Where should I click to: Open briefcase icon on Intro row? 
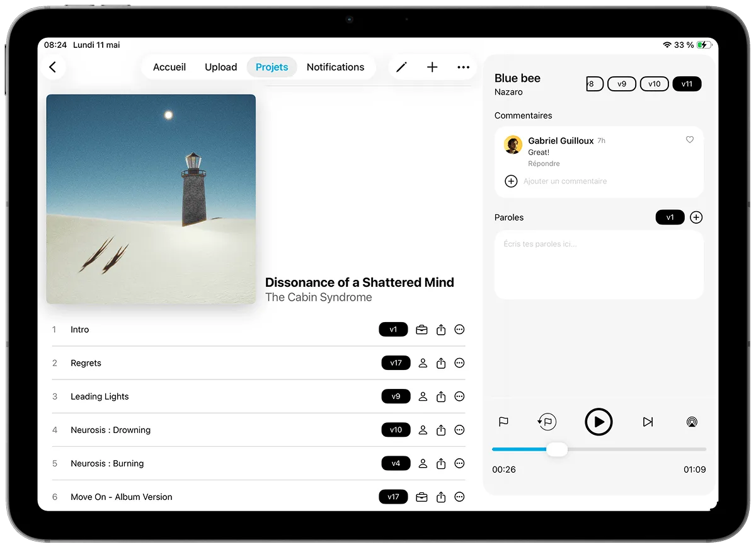pyautogui.click(x=422, y=330)
